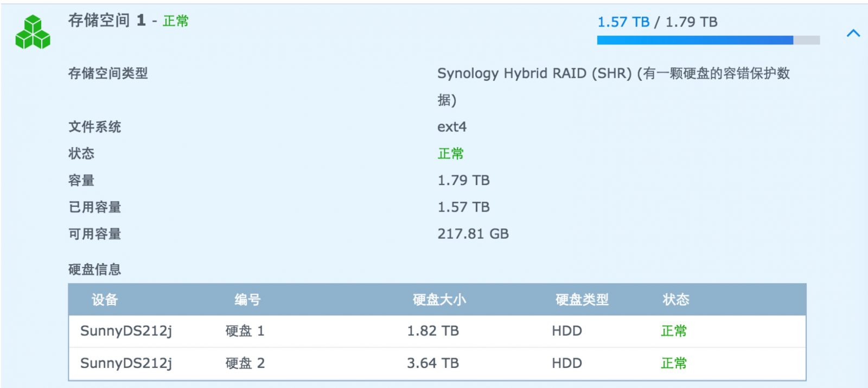Click the 3.64 TB disk size cell
The height and width of the screenshot is (388, 868).
tap(433, 364)
